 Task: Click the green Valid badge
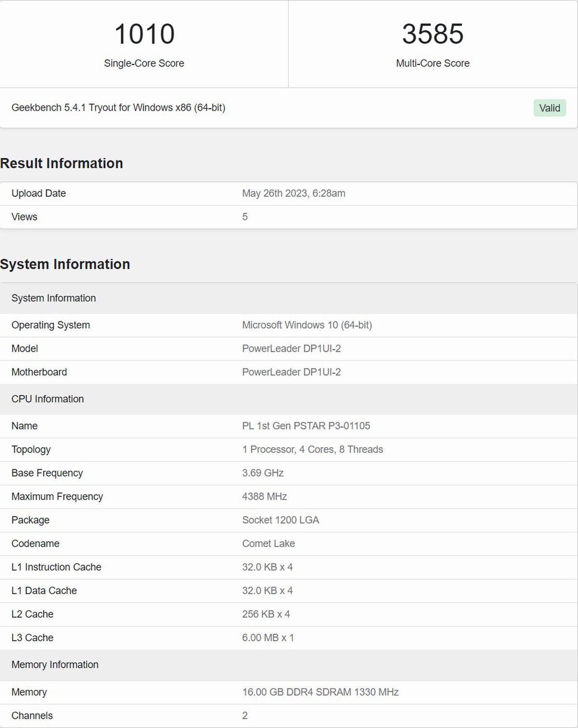click(x=550, y=108)
